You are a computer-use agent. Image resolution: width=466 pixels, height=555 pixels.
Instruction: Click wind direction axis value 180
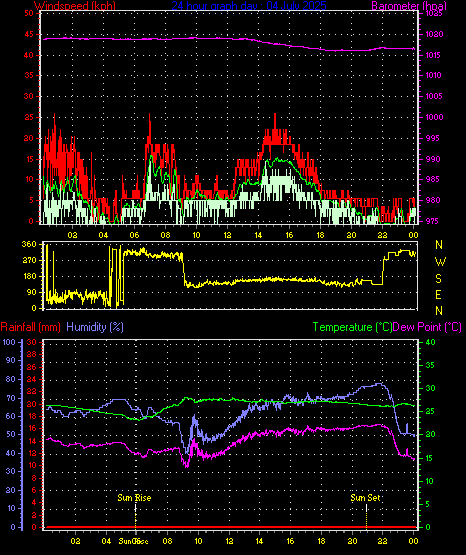tap(29, 276)
